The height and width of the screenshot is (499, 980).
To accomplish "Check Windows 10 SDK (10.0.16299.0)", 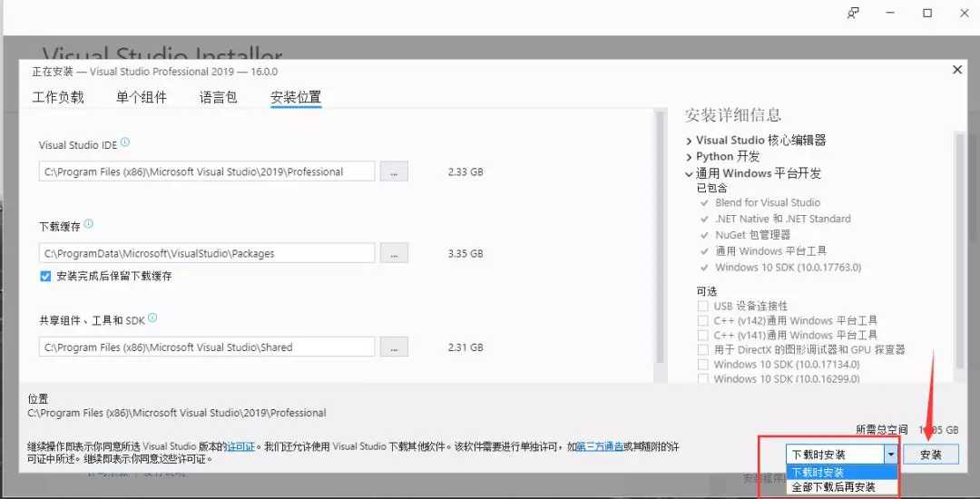I will click(702, 378).
